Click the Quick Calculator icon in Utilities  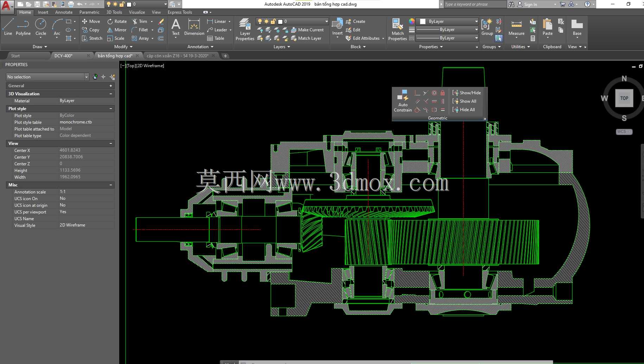[533, 38]
